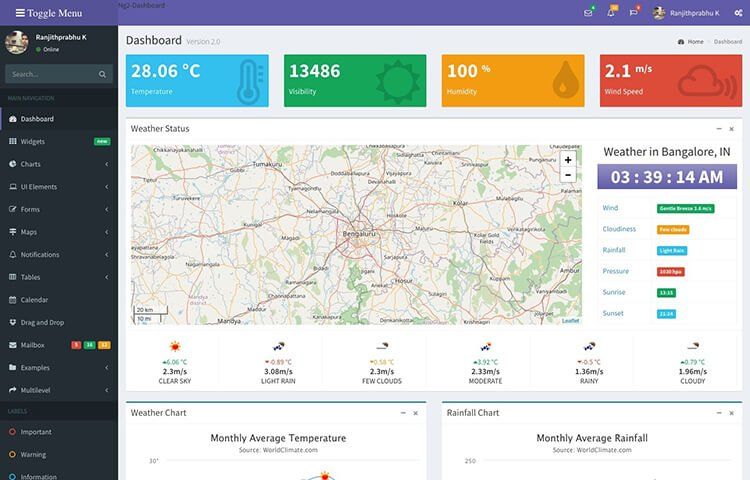
Task: Click the green 'new' badge beside Widgets
Action: tap(102, 142)
